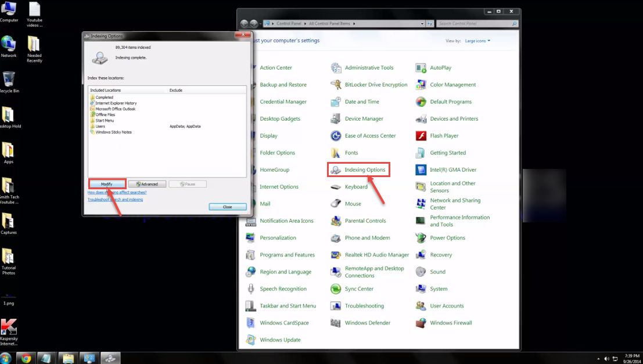
Task: Click All Control Panel Items breadcrumb
Action: click(330, 24)
